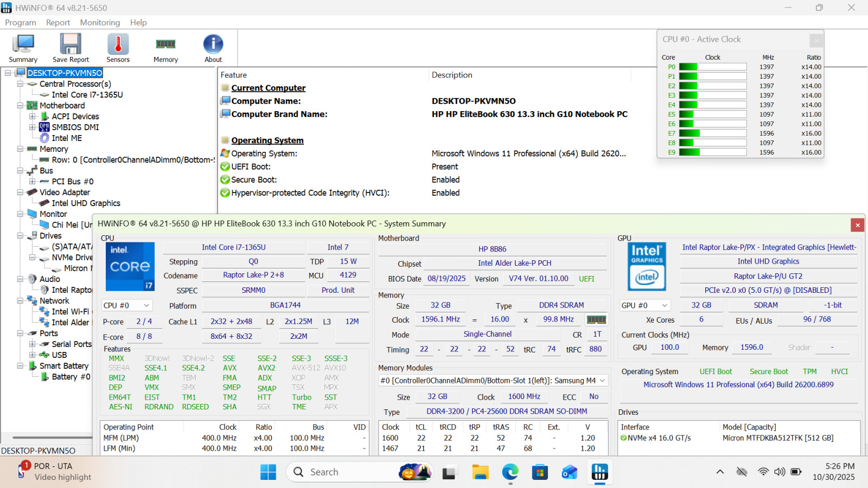Image resolution: width=868 pixels, height=488 pixels.
Task: Expand the ACPI Devices node
Action: (33, 117)
